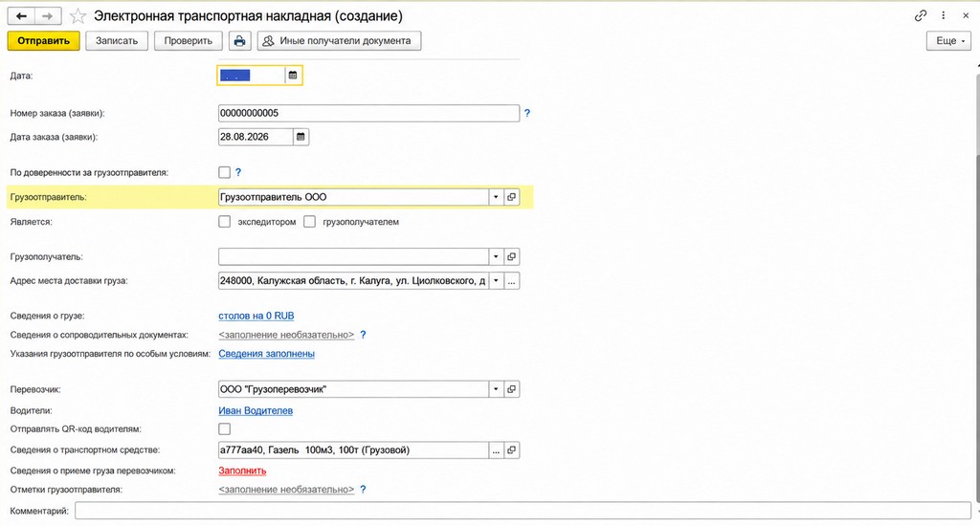Click the empty Грузополучатель input field

[354, 256]
